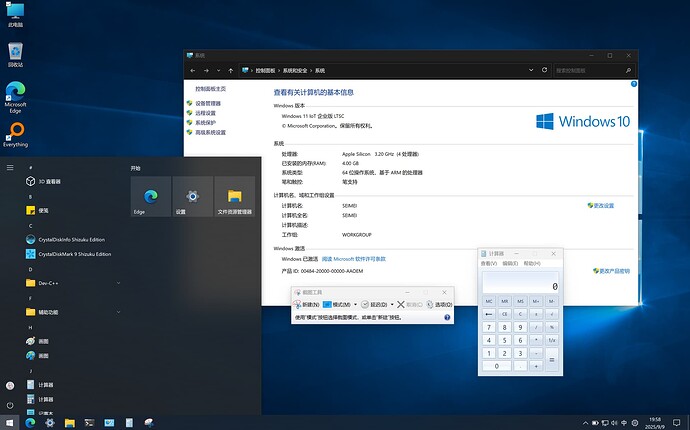
Task: Click the MC button in Calculator
Action: point(488,301)
